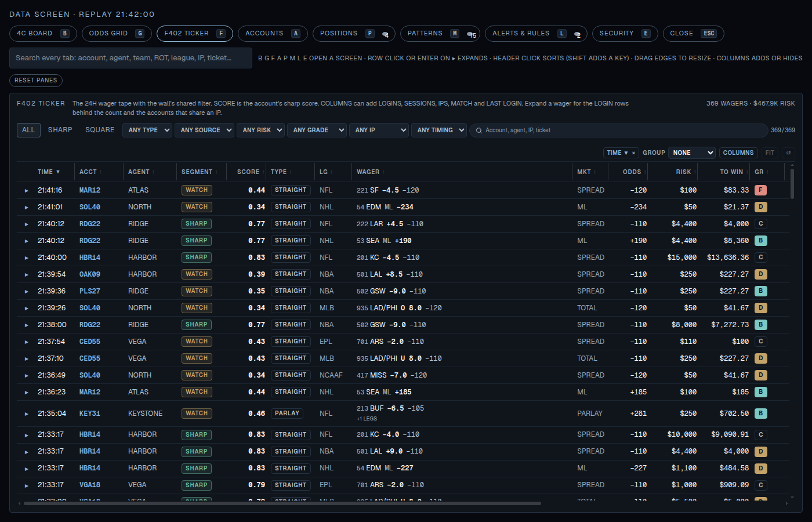Screen dimensions: 812x522
Task: Switch to the 4C BOARD tab
Action: (x=43, y=34)
